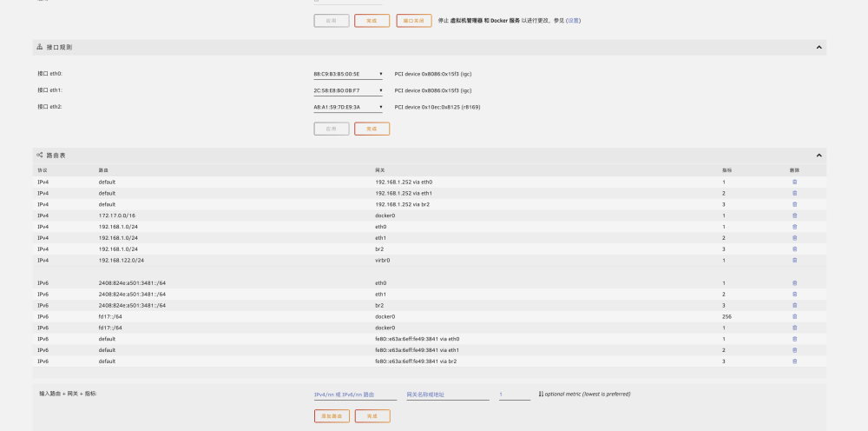The width and height of the screenshot is (868, 431).
Task: Collapse the 路由表 section with chevron
Action: (x=819, y=156)
